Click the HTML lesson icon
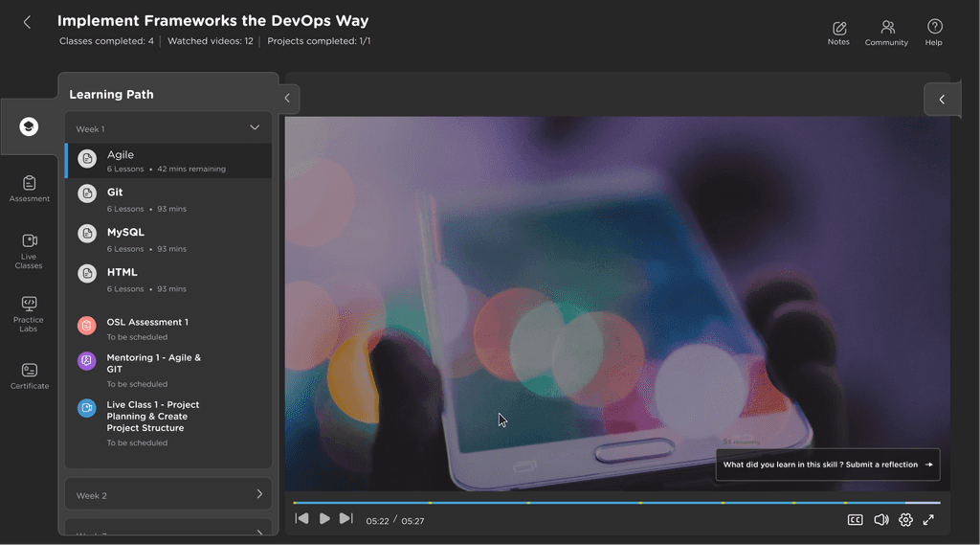This screenshot has width=980, height=545. [x=87, y=273]
